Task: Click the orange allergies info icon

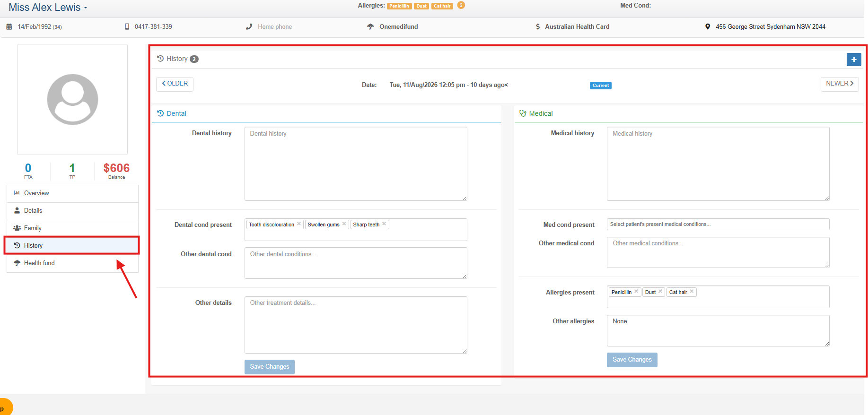Action: tap(461, 5)
